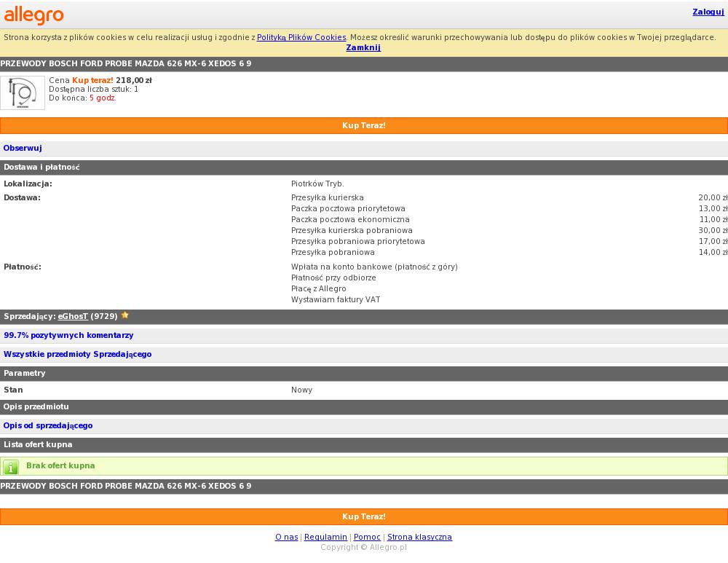Click Paczka pocztowa ekonomiczna text
This screenshot has width=728, height=563.
(350, 220)
